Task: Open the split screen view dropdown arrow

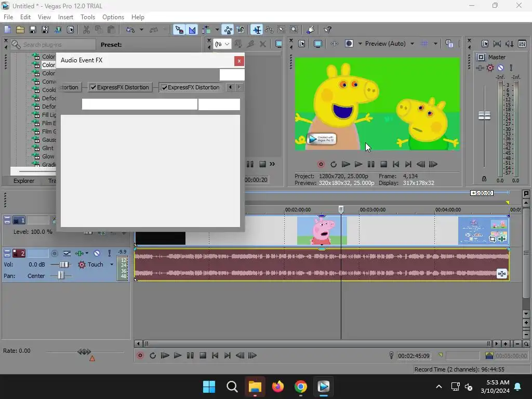Action: pyautogui.click(x=360, y=44)
